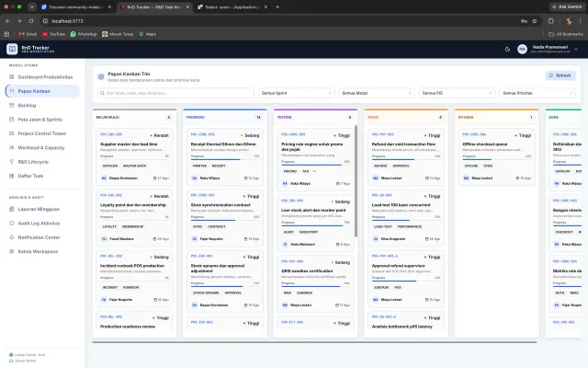Expand the Semua PIC filter dropdown
This screenshot has width=588, height=368.
coord(457,93)
